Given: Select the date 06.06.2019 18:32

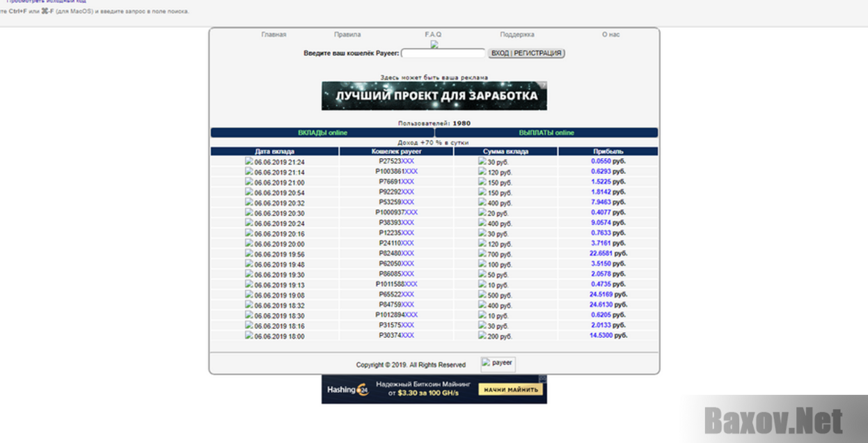Looking at the screenshot, I should (279, 306).
